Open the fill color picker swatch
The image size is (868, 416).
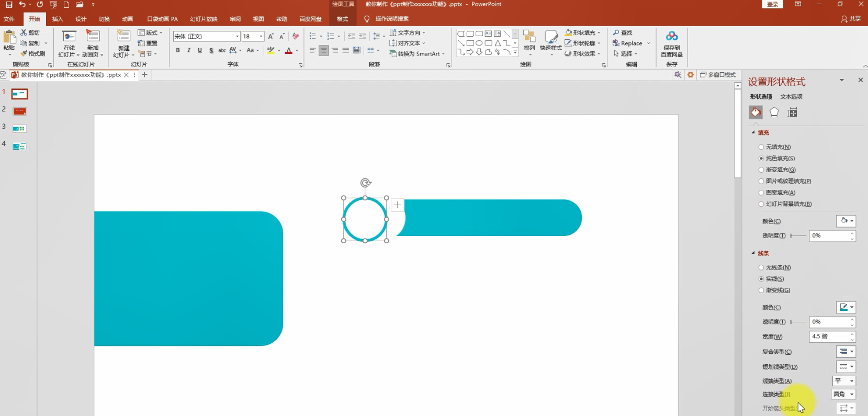tap(846, 221)
